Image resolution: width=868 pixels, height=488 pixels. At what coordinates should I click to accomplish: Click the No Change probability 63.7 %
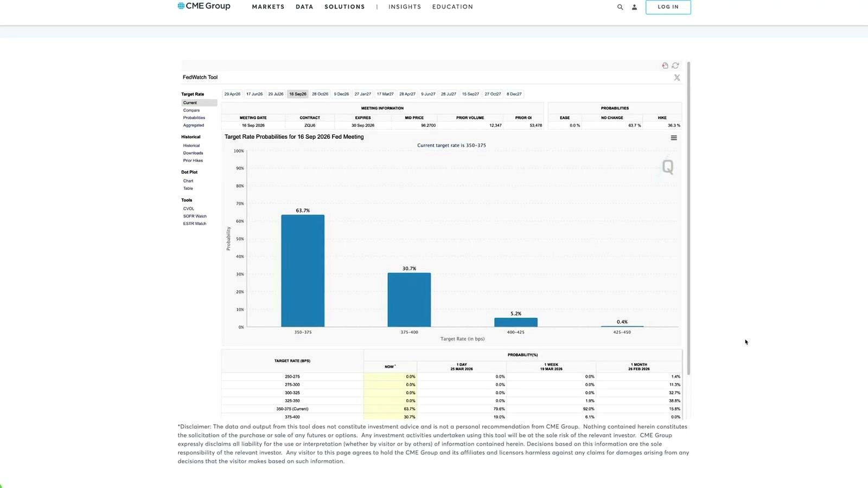pyautogui.click(x=635, y=125)
